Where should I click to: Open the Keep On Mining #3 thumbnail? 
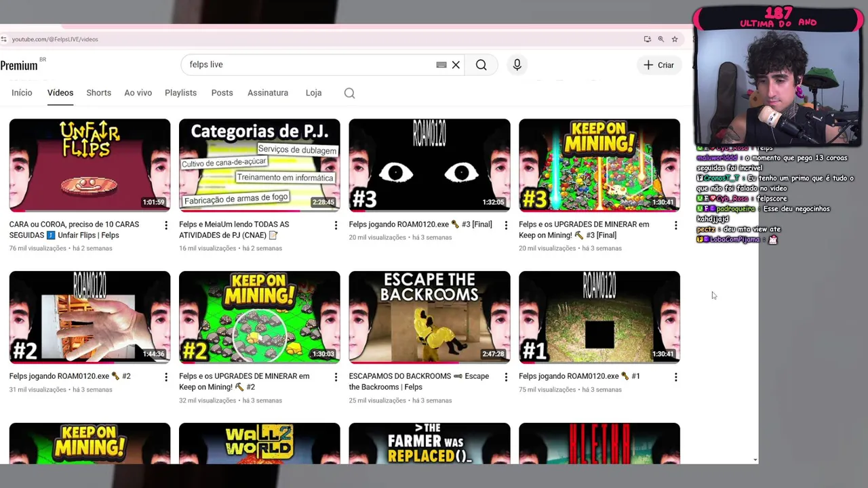tap(599, 165)
